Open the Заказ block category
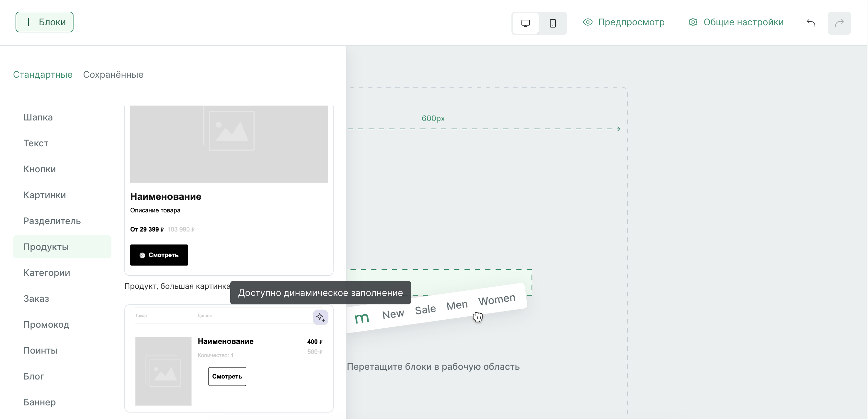The image size is (868, 419). pos(62,299)
